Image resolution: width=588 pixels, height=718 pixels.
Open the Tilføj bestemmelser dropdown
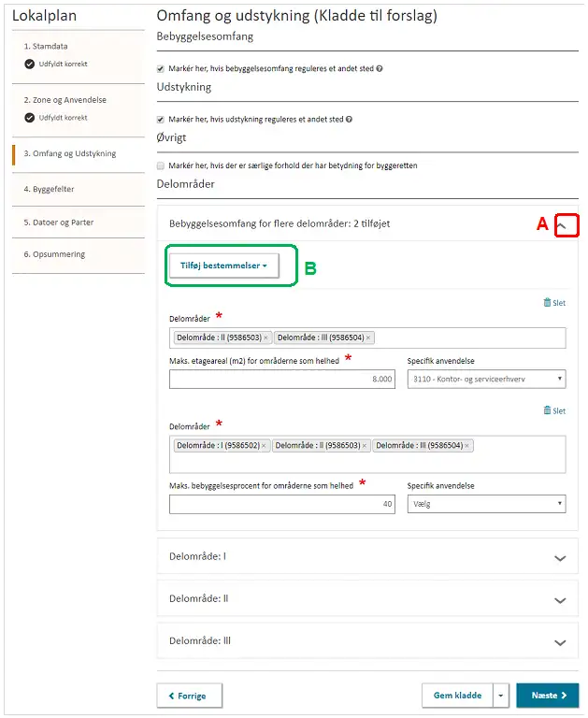(223, 266)
